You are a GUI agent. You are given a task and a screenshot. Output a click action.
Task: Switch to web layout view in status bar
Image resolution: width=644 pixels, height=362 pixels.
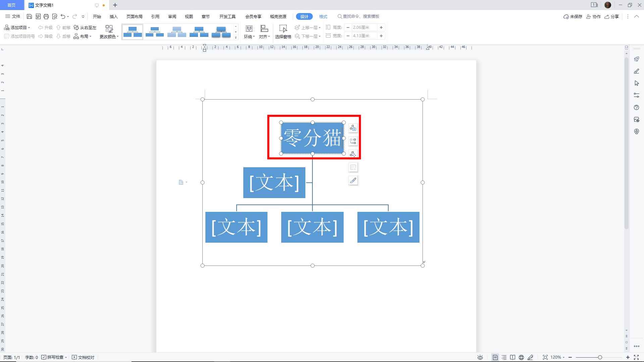[x=522, y=357]
